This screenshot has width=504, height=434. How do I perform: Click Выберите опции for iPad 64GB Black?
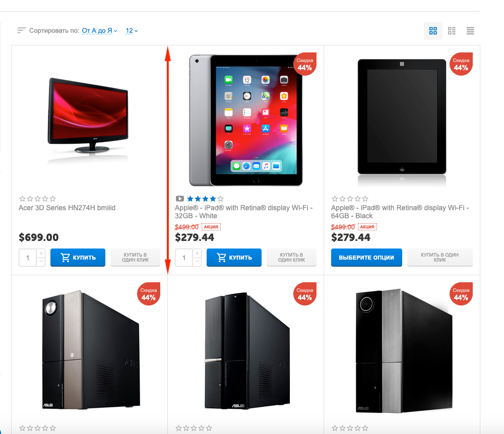pos(366,258)
